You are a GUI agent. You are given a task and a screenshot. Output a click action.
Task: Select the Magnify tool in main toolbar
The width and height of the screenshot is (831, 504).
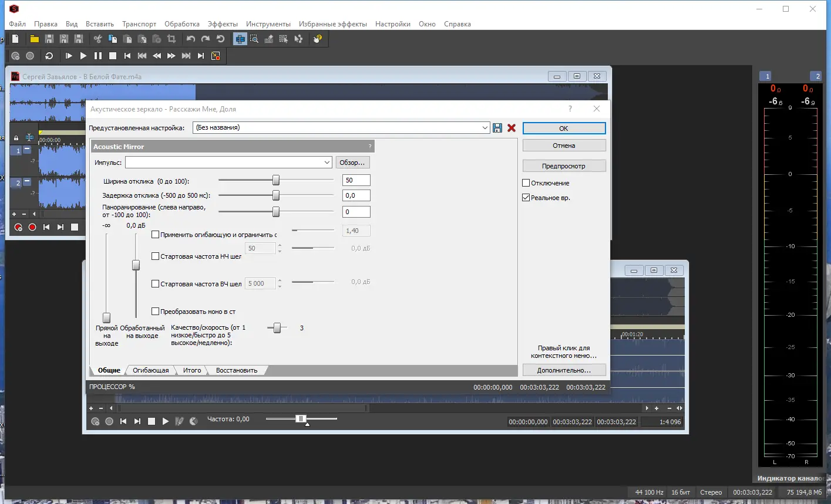click(x=254, y=39)
